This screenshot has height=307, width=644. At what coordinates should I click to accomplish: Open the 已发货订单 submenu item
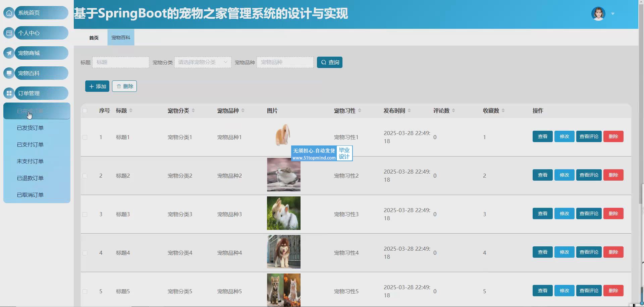tap(30, 128)
